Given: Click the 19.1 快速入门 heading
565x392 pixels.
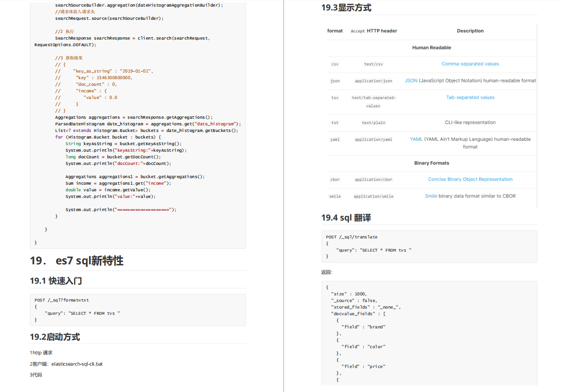Looking at the screenshot, I should click(x=56, y=281).
